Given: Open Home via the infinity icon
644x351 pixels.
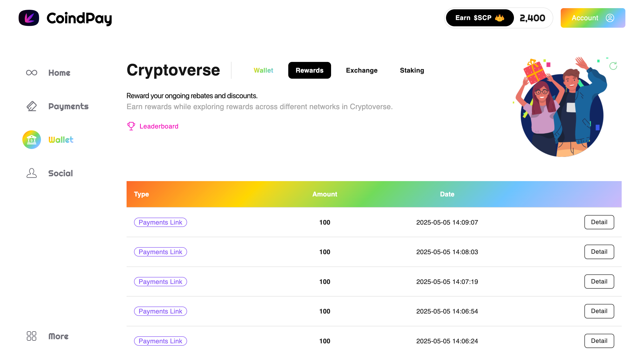Looking at the screenshot, I should coord(31,73).
